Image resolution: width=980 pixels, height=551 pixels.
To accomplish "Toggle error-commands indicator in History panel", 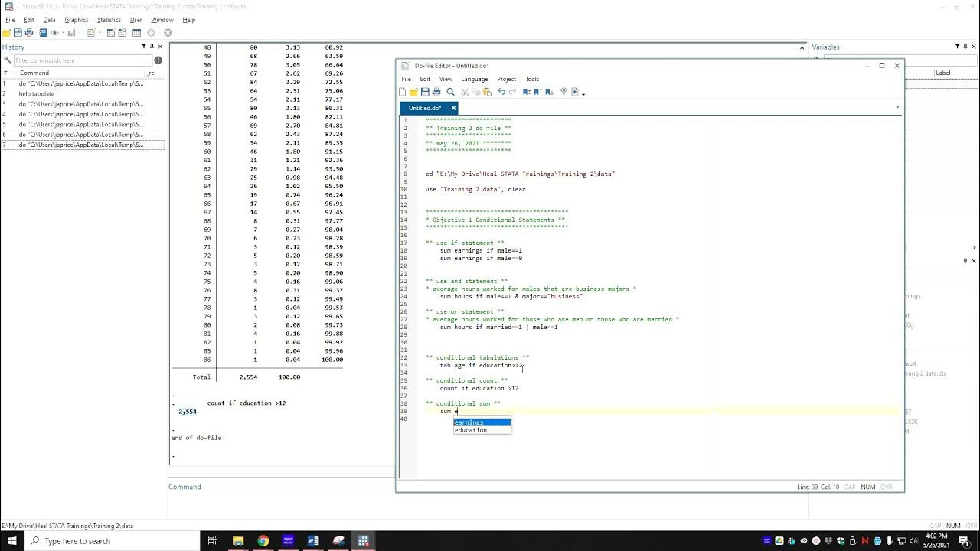I will click(x=158, y=60).
